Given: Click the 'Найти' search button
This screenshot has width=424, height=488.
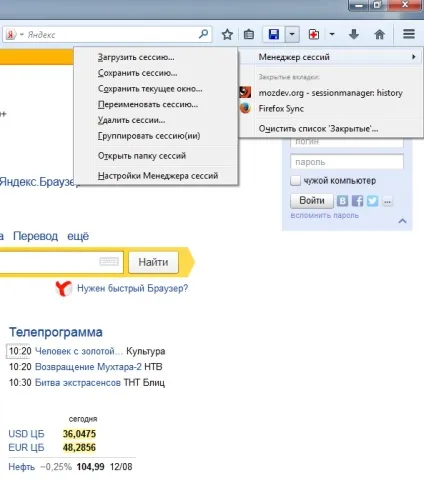Looking at the screenshot, I should click(x=153, y=262).
